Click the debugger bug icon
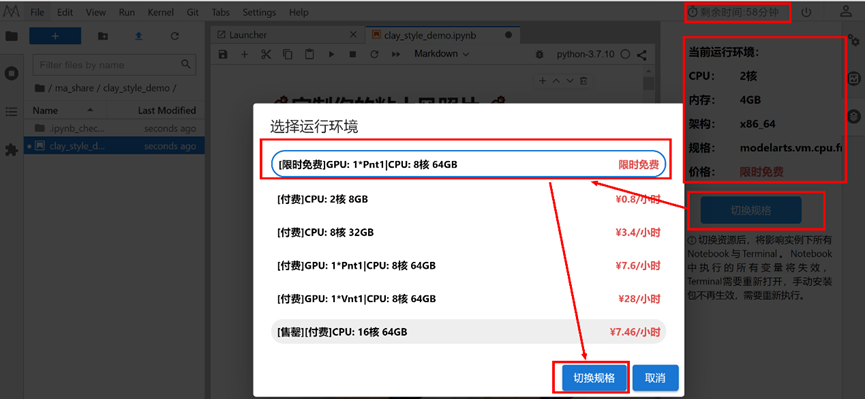Screen dimensions: 865x399 pyautogui.click(x=540, y=55)
